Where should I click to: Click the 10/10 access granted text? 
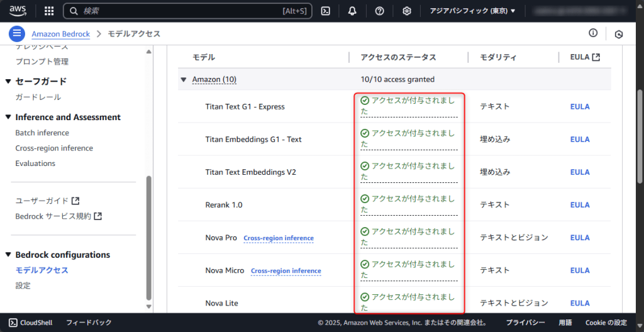[x=397, y=79]
